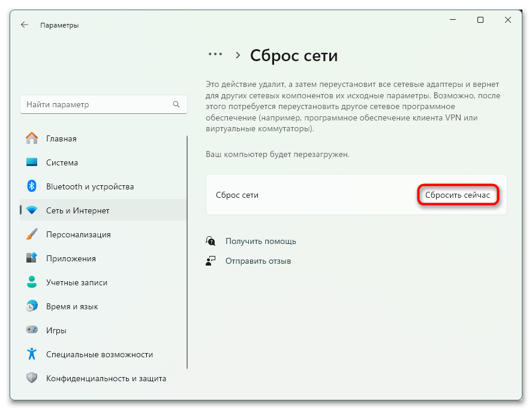This screenshot has width=532, height=410.
Task: Open Игры settings
Action: 103,330
